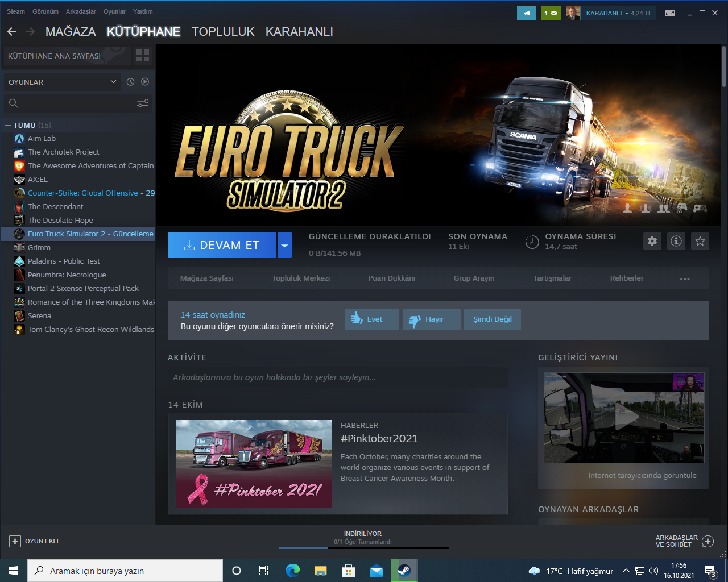Expand the OYUNLAR category dropdown

coord(62,82)
